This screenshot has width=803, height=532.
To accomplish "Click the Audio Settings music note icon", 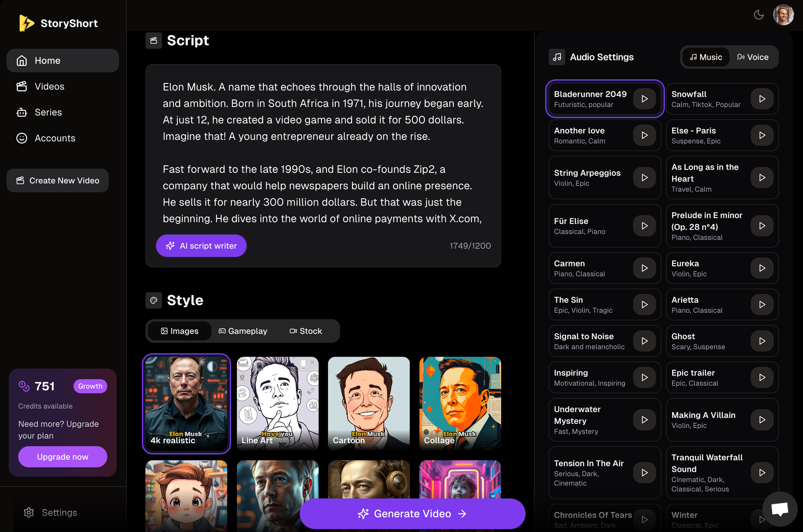I will [556, 57].
